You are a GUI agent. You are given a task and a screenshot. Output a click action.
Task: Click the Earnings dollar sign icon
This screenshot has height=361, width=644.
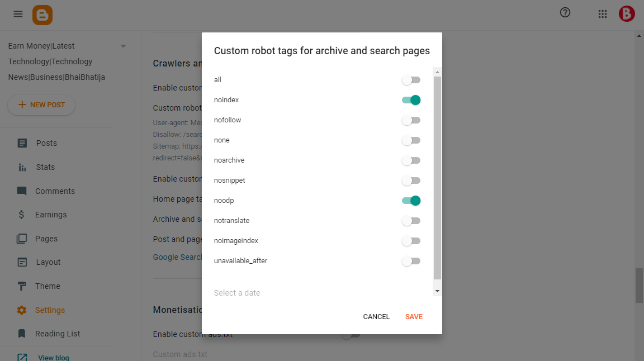[x=21, y=215]
